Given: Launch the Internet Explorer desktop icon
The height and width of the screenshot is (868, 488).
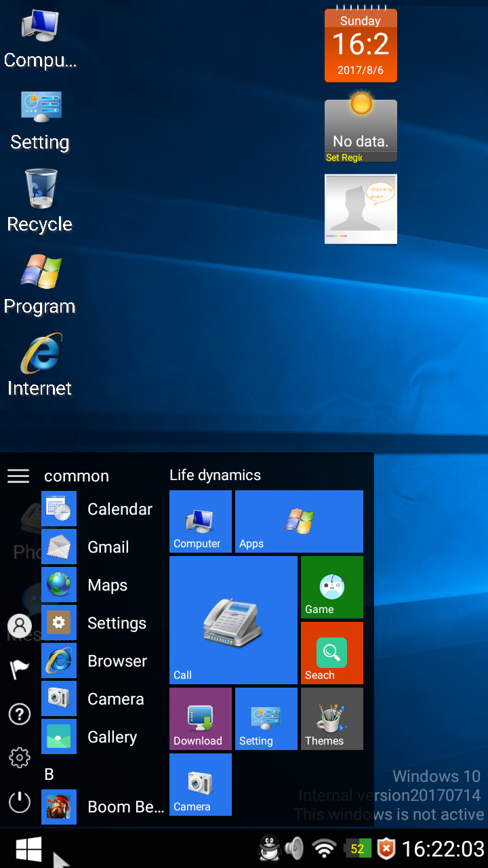Looking at the screenshot, I should [40, 366].
